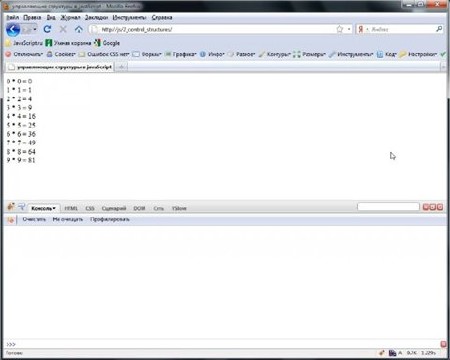Open the Формы dropdown in Web Developer toolbar
This screenshot has height=360, width=450.
click(x=147, y=54)
